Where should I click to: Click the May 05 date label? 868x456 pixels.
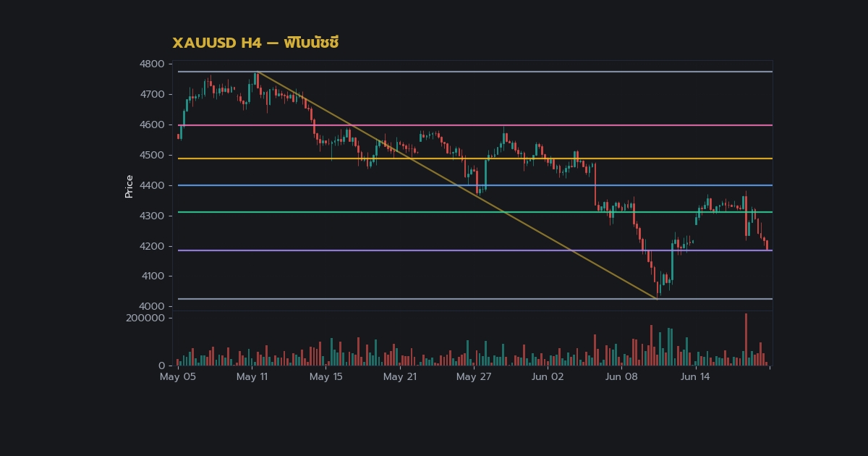point(178,377)
